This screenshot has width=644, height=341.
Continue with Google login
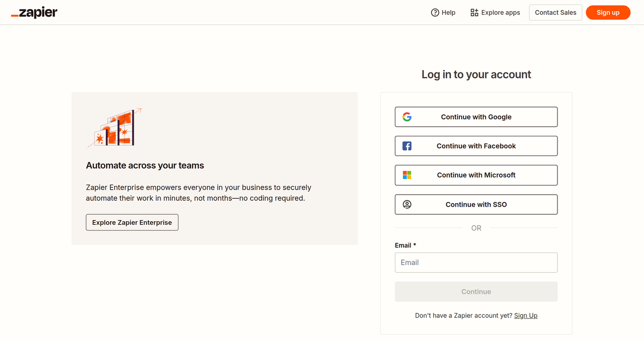coord(476,117)
